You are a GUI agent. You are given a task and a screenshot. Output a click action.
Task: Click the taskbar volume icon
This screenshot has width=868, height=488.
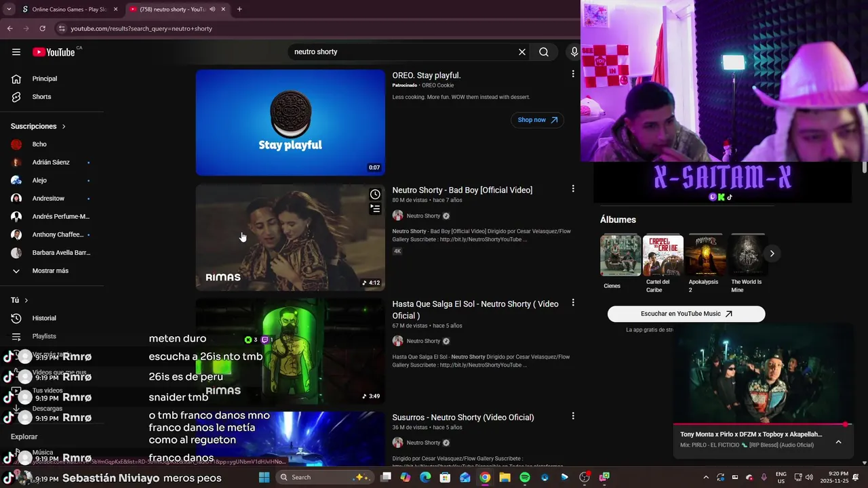809,477
